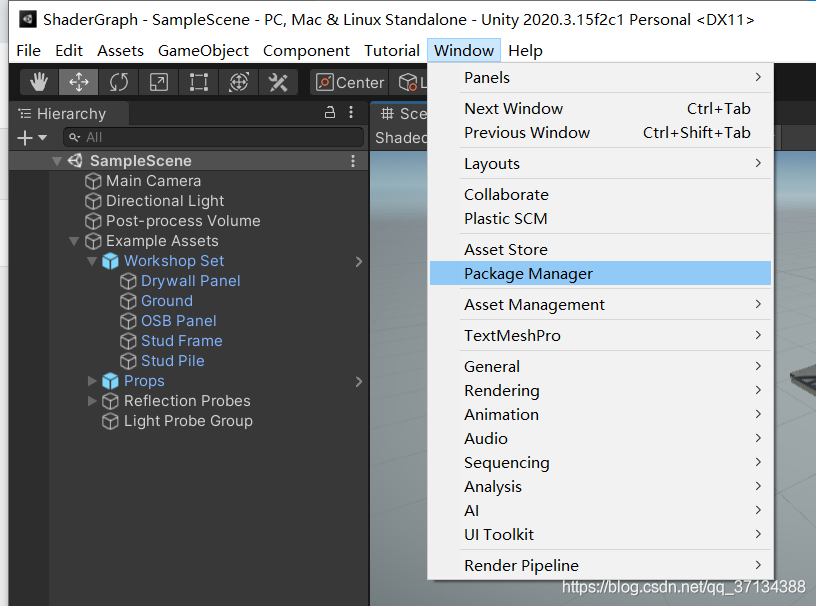Select Directional Light object

pos(165,201)
